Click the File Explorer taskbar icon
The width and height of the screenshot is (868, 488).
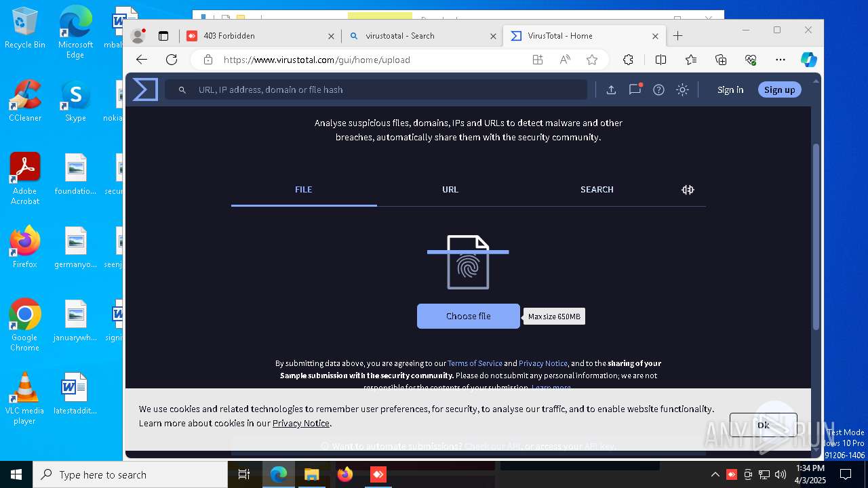coord(311,474)
